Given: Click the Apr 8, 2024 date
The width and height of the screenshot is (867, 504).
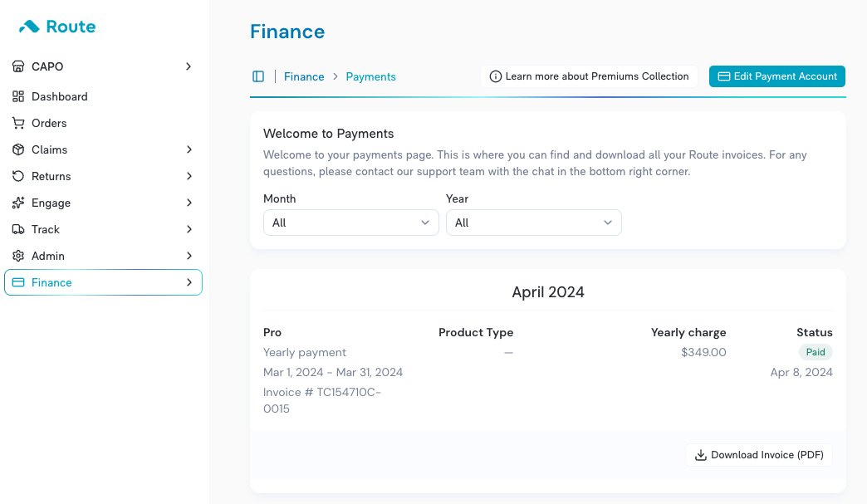Looking at the screenshot, I should click(801, 372).
